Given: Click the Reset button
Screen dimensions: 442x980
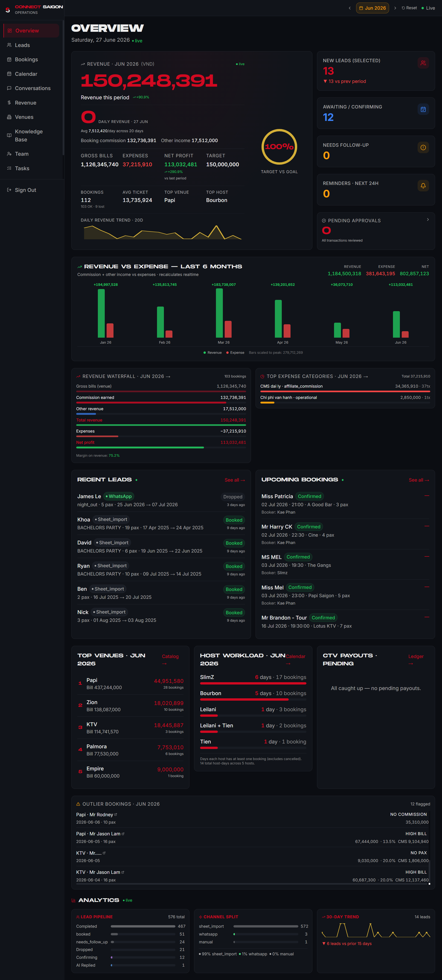Looking at the screenshot, I should 409,8.
